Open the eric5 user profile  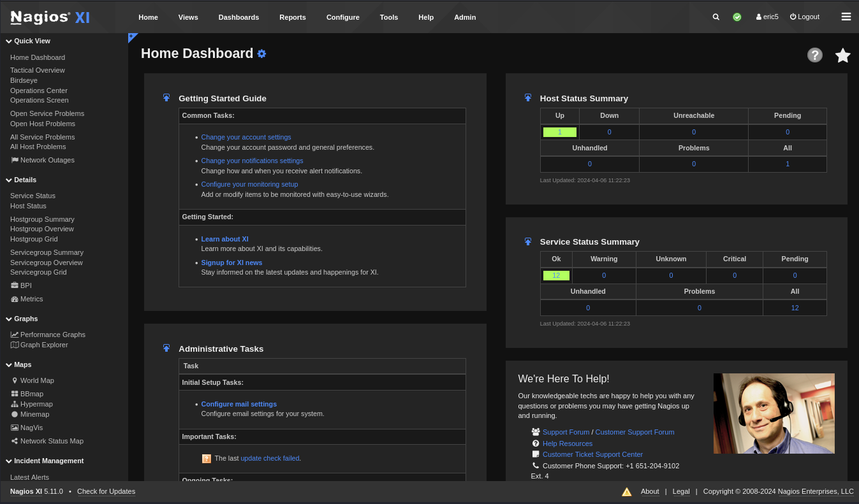tap(767, 17)
